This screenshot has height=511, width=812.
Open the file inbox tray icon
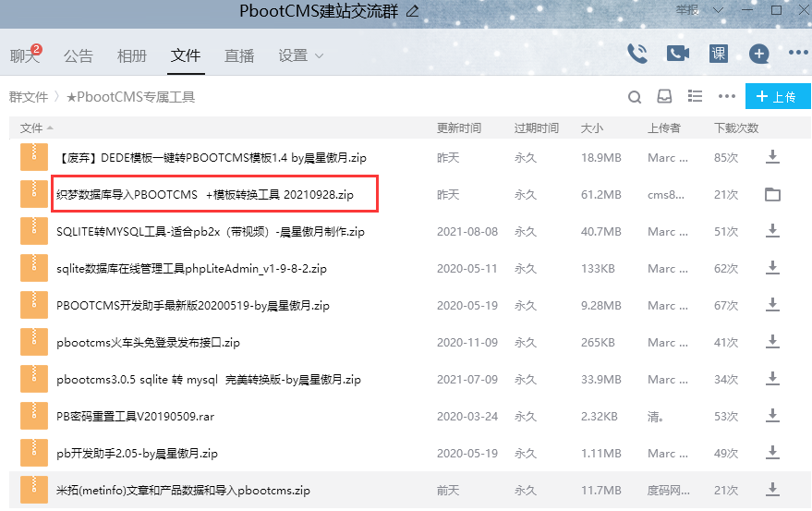pos(664,96)
